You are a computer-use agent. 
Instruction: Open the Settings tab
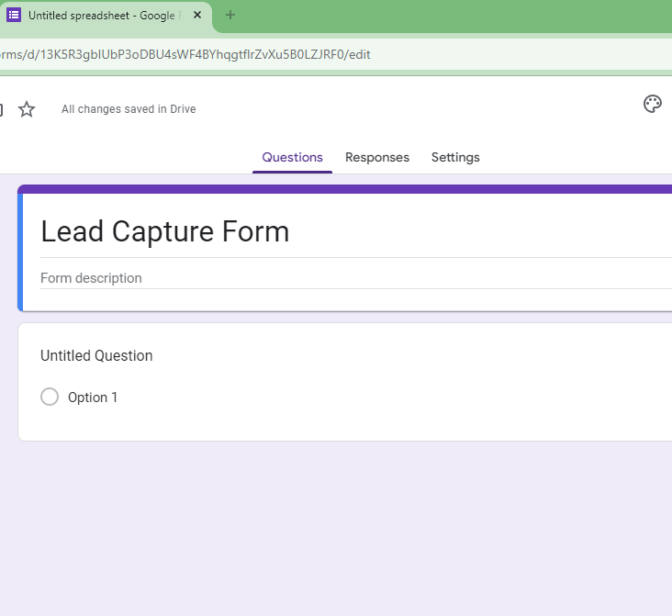click(455, 158)
